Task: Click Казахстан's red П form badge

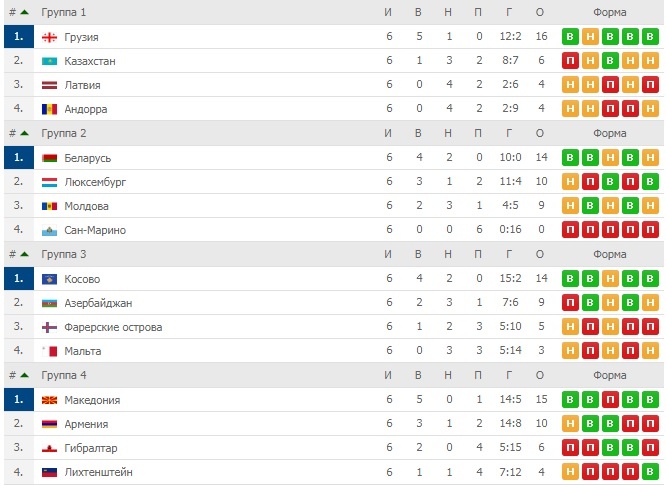Action: coord(570,61)
